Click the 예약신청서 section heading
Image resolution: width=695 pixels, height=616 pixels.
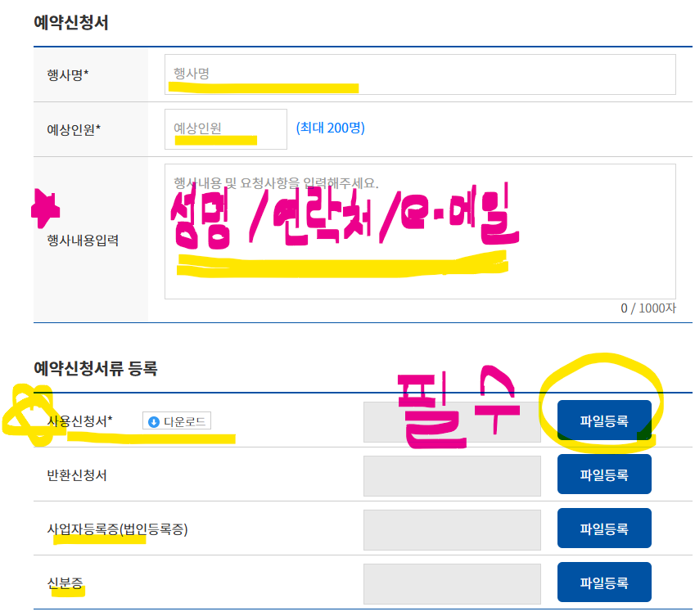tap(71, 23)
